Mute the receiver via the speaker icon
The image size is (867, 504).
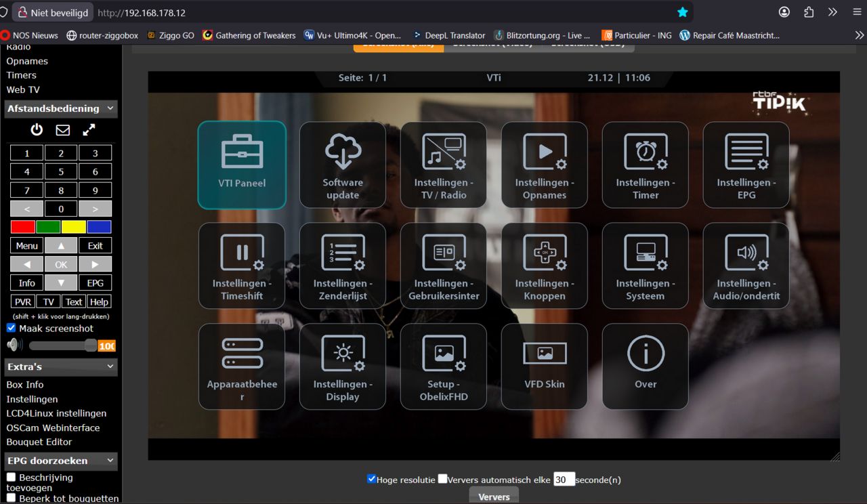click(13, 344)
